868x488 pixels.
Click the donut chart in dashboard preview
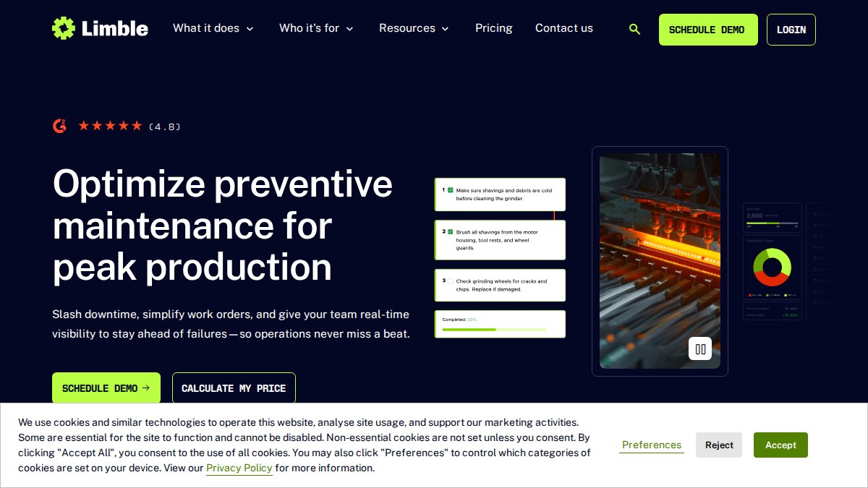pyautogui.click(x=772, y=267)
